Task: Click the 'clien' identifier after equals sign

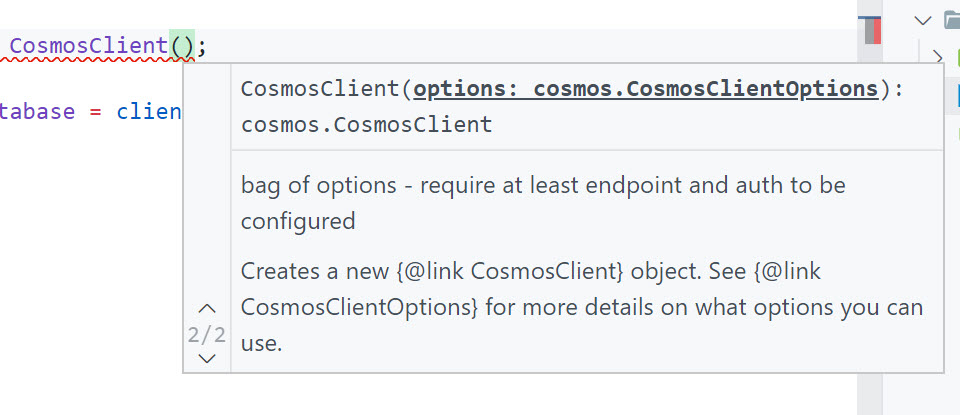Action: pos(148,111)
